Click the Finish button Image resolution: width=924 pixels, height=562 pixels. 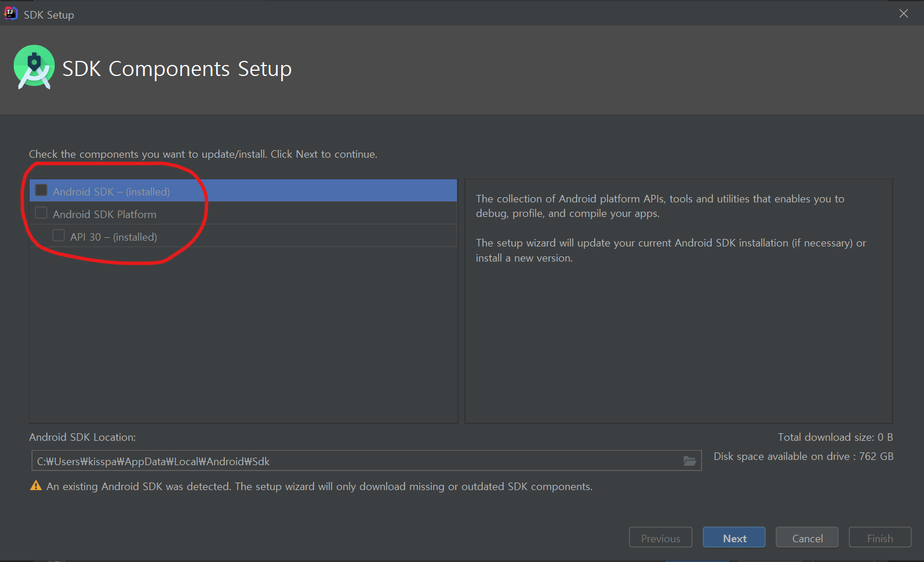[x=880, y=538]
